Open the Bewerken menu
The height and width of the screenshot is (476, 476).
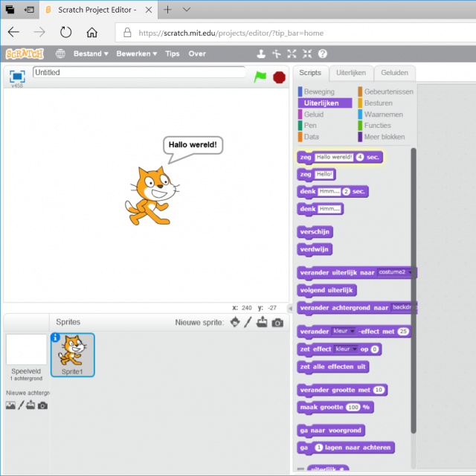click(136, 54)
